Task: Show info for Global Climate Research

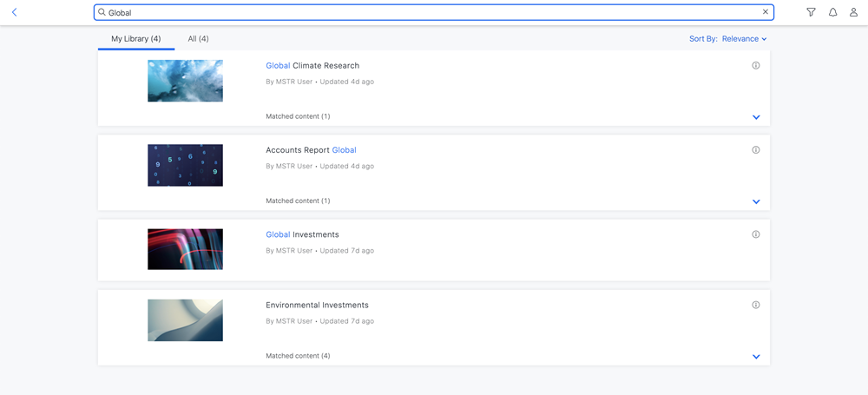Action: point(755,65)
